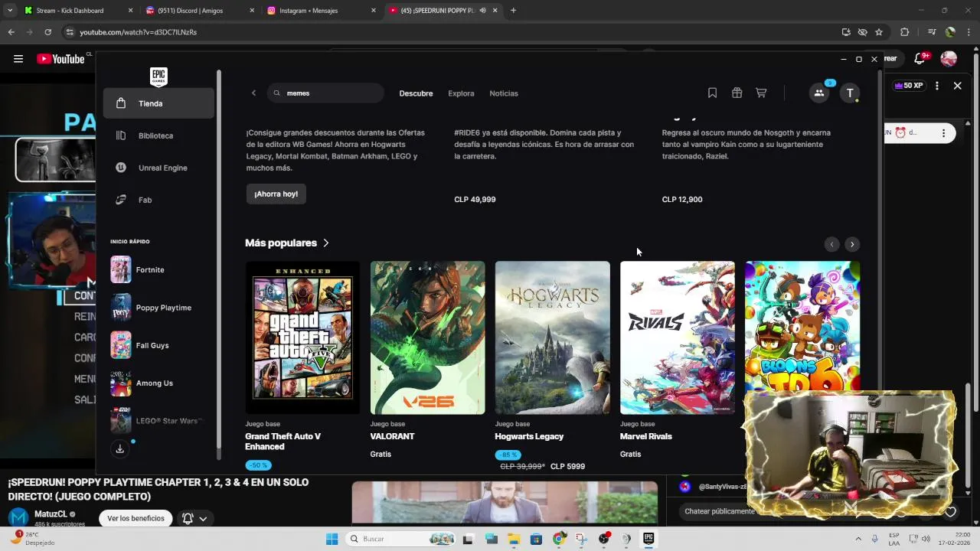Viewport: 980px width, 551px height.
Task: Open the notification bell dropdown for MatuzCL
Action: coord(194,518)
